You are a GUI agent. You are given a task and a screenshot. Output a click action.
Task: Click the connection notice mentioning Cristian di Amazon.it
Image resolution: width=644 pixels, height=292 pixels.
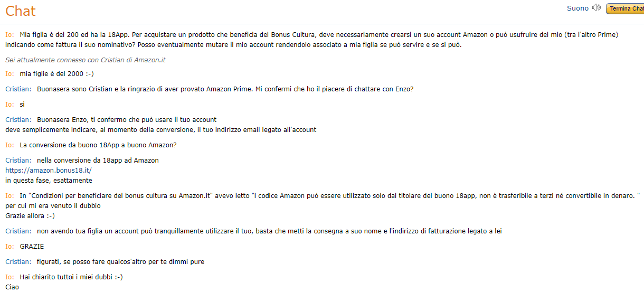pyautogui.click(x=86, y=60)
